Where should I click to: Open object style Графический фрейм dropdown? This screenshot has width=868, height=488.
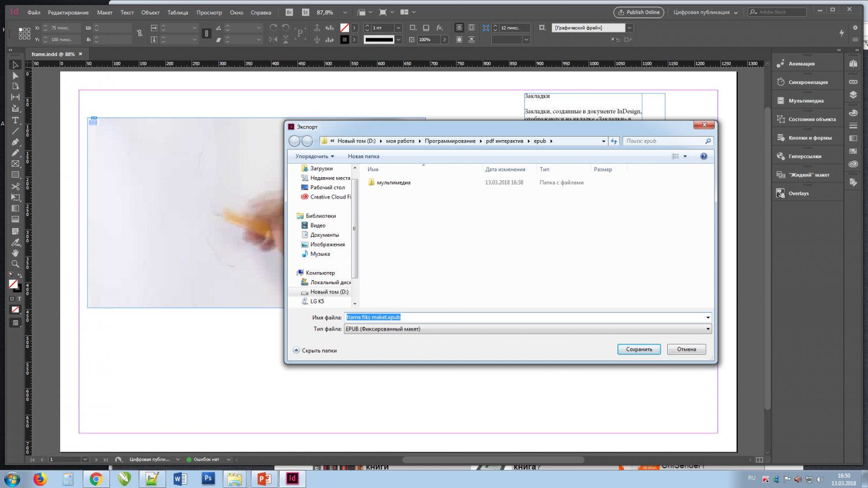[x=630, y=28]
